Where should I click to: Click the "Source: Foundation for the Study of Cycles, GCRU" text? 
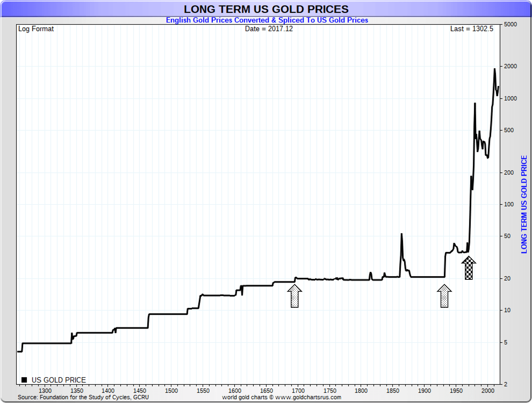pyautogui.click(x=83, y=397)
